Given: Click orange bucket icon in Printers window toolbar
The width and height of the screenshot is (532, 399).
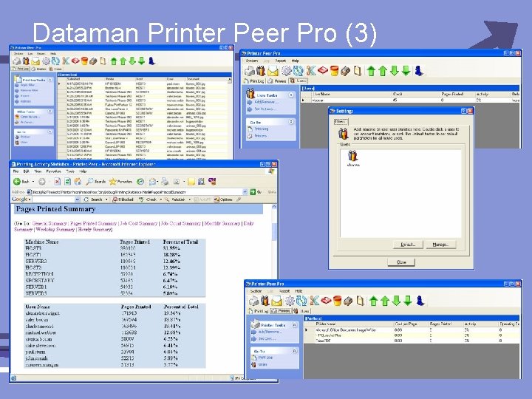Looking at the screenshot, I should click(x=337, y=301).
